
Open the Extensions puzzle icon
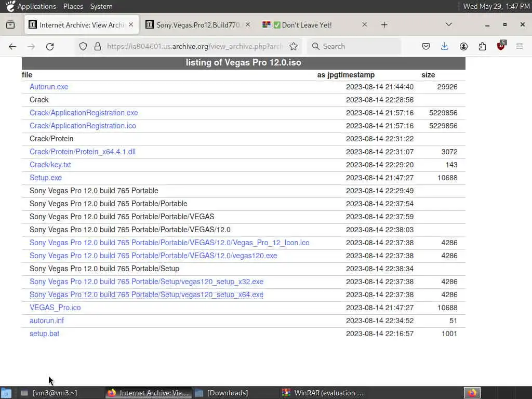click(x=482, y=46)
